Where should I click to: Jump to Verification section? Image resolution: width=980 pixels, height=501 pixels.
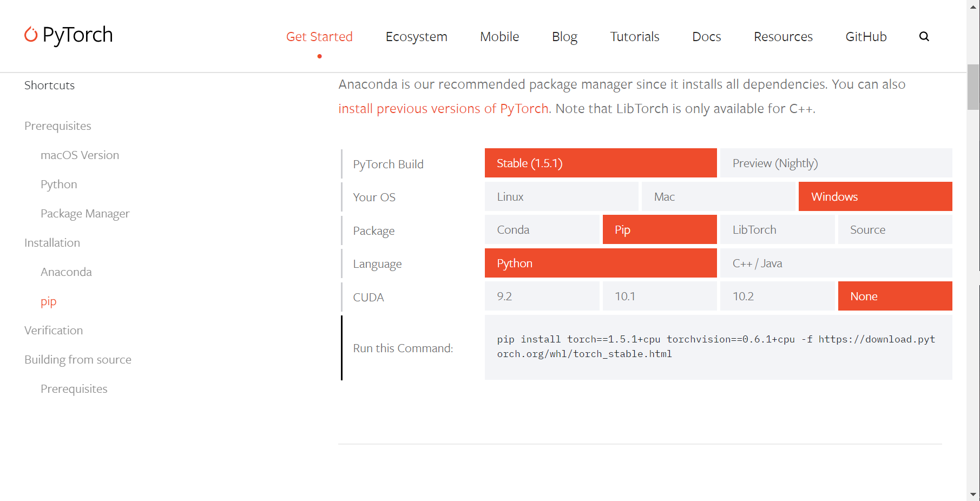point(54,331)
